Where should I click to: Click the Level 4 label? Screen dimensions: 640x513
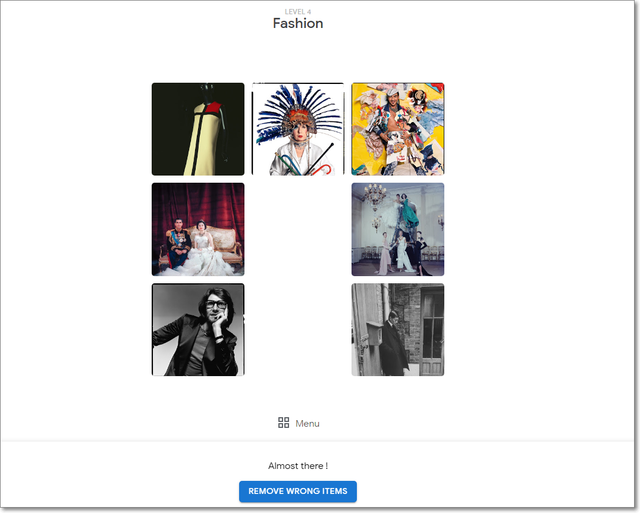click(298, 12)
